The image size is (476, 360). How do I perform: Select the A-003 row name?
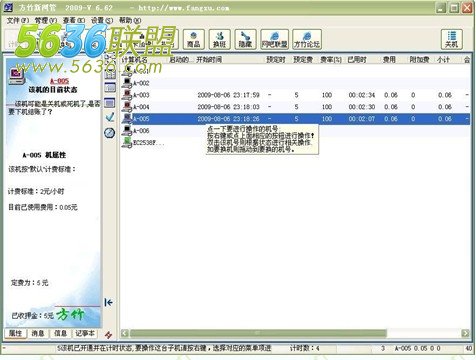[x=141, y=95]
